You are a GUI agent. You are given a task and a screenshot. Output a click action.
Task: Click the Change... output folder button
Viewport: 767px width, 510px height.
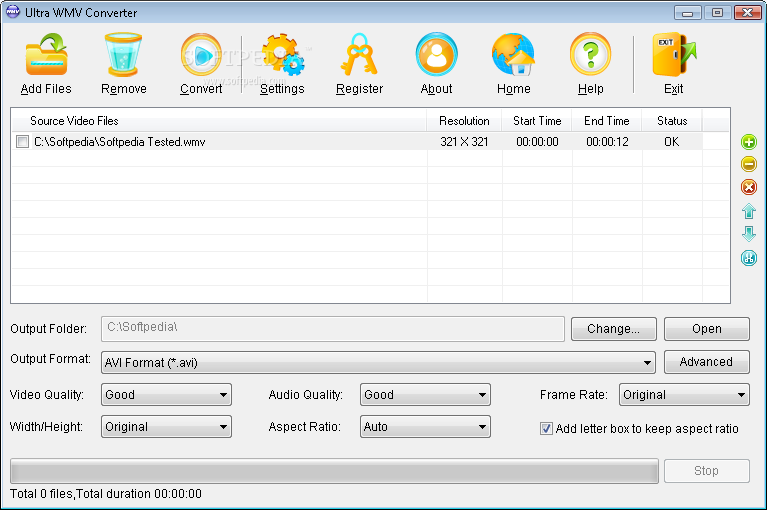coord(613,329)
